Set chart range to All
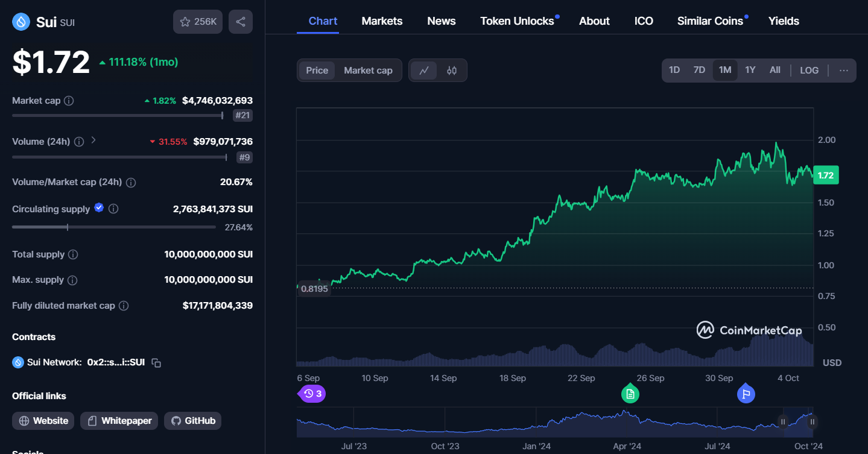Viewport: 868px width, 454px height. pyautogui.click(x=775, y=70)
